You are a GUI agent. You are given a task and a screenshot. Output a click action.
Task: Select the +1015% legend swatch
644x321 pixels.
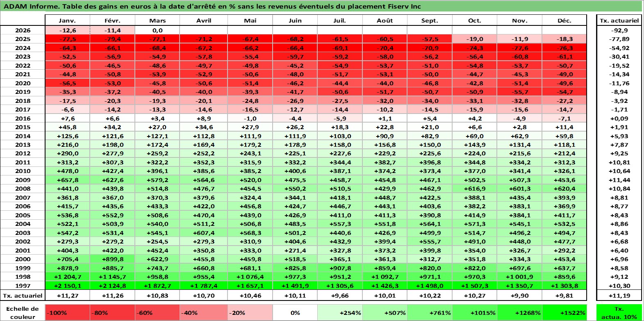point(474,312)
